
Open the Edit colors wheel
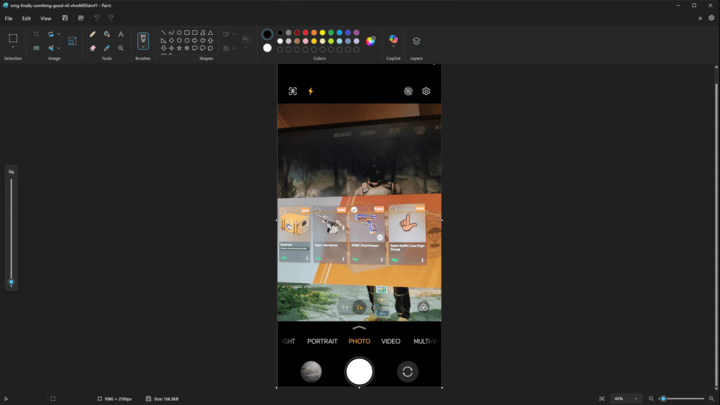(371, 41)
